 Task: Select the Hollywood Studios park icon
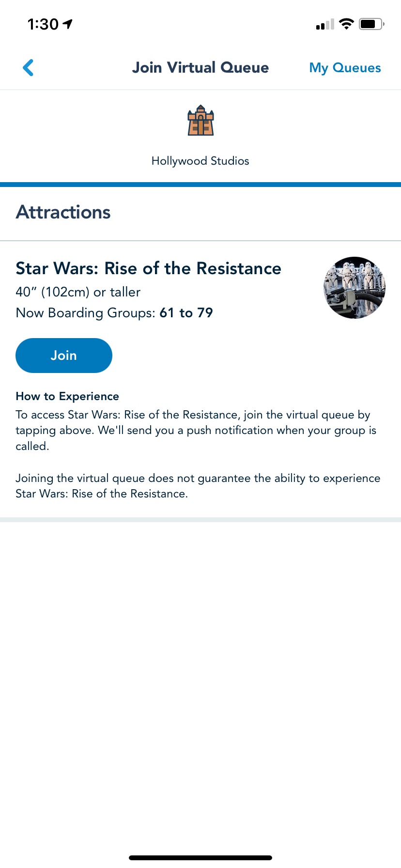point(200,121)
